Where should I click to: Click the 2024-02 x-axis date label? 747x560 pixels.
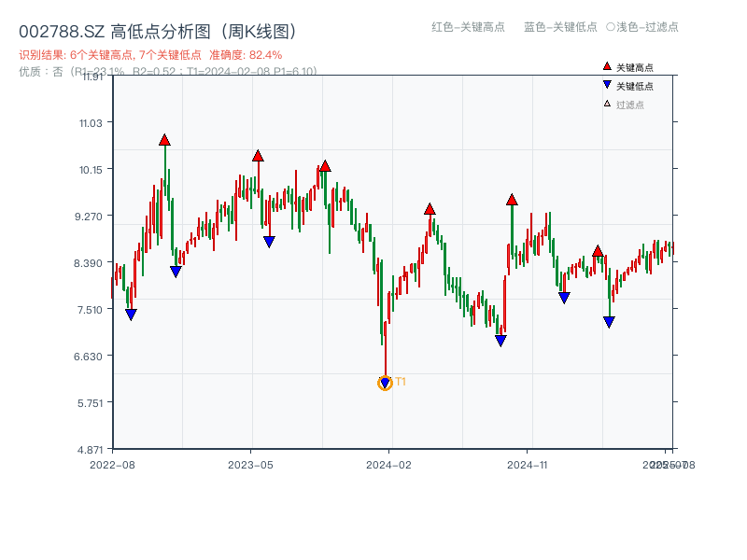tap(388, 465)
